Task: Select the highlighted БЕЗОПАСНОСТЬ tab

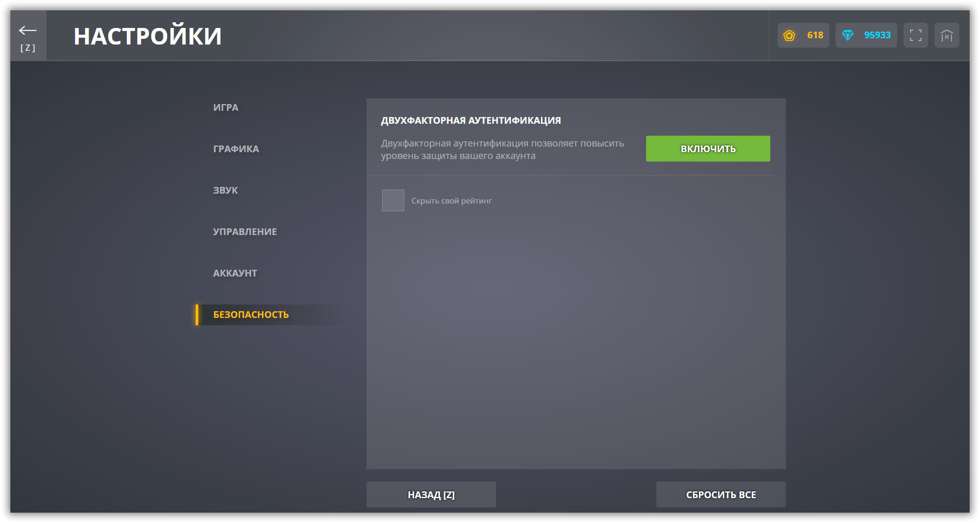Action: tap(251, 315)
